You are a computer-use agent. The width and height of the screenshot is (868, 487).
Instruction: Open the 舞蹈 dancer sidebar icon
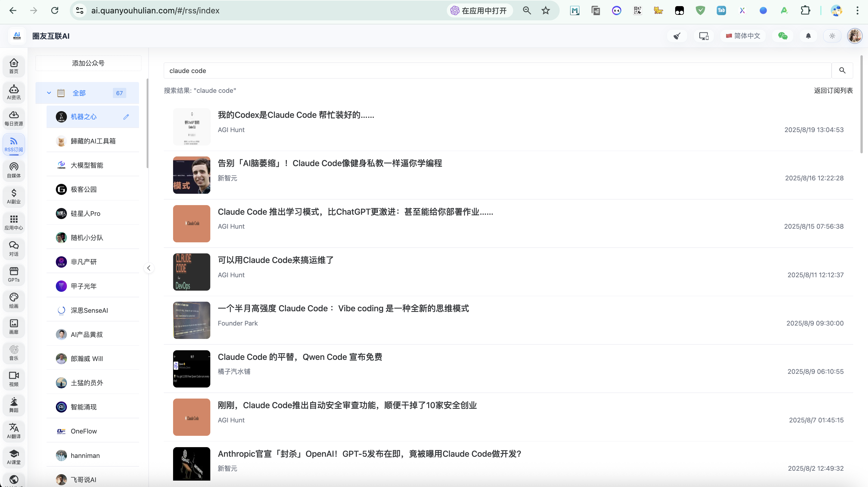click(14, 405)
